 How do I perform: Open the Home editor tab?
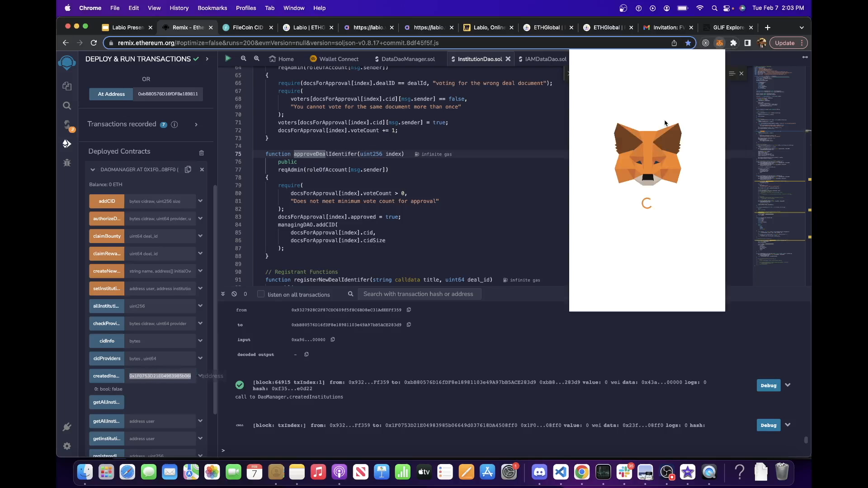281,59
